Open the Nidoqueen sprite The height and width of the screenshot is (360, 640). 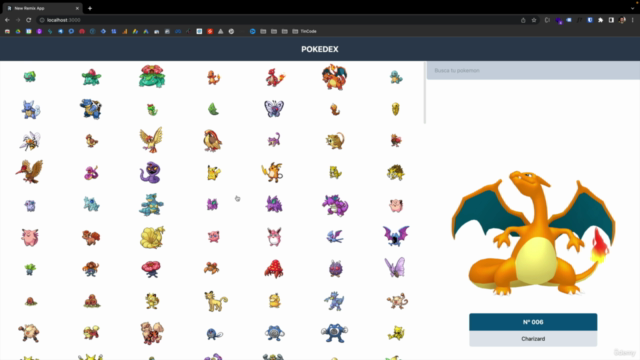coord(151,204)
